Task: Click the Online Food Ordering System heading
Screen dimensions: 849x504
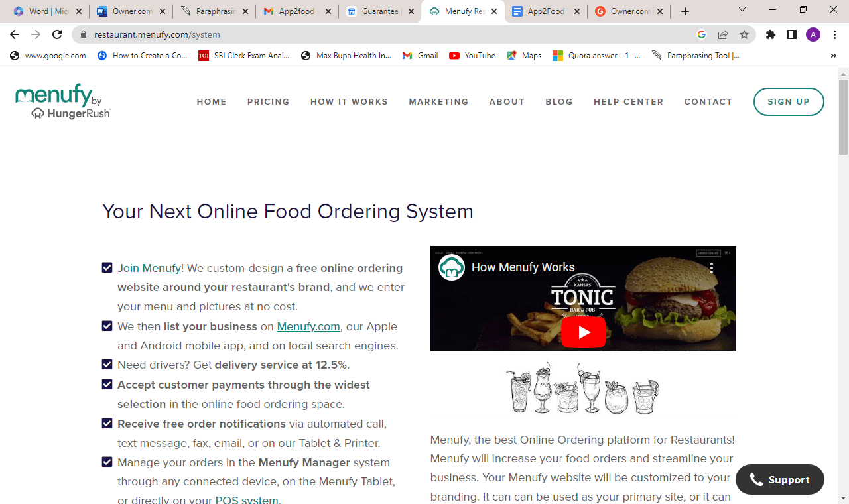Action: coord(288,212)
